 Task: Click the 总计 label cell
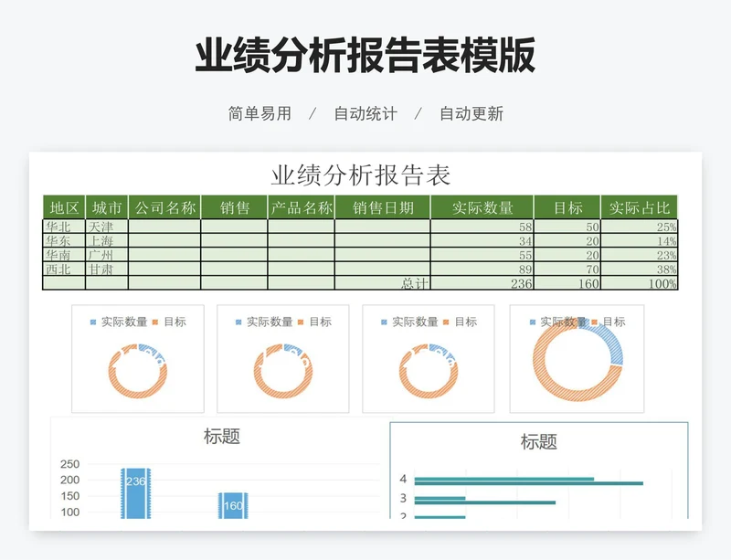point(383,282)
